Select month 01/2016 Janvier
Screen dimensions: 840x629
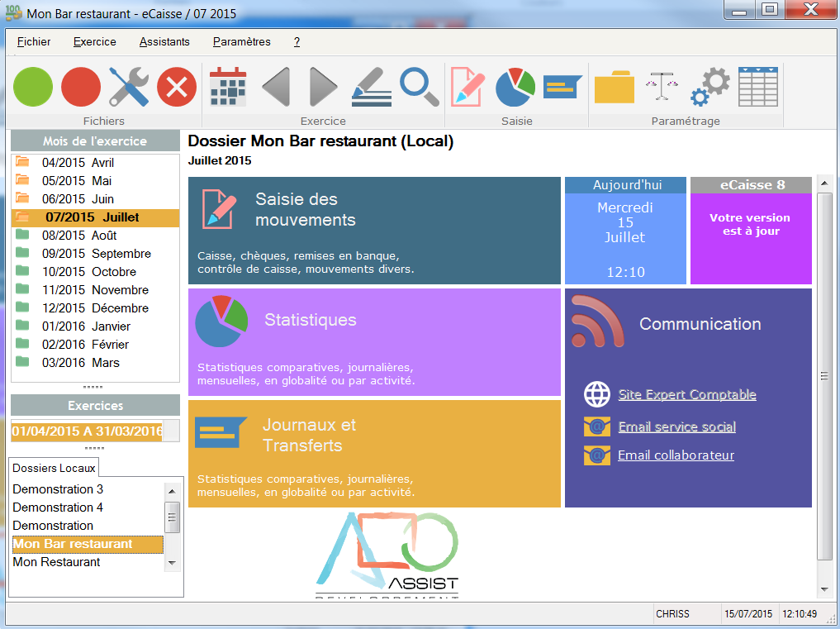pos(95,326)
